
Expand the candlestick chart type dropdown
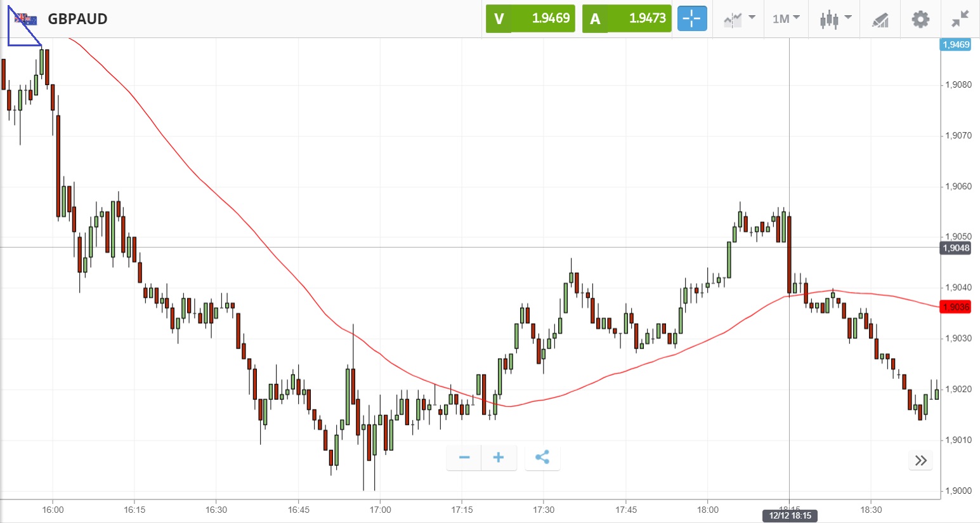click(835, 18)
